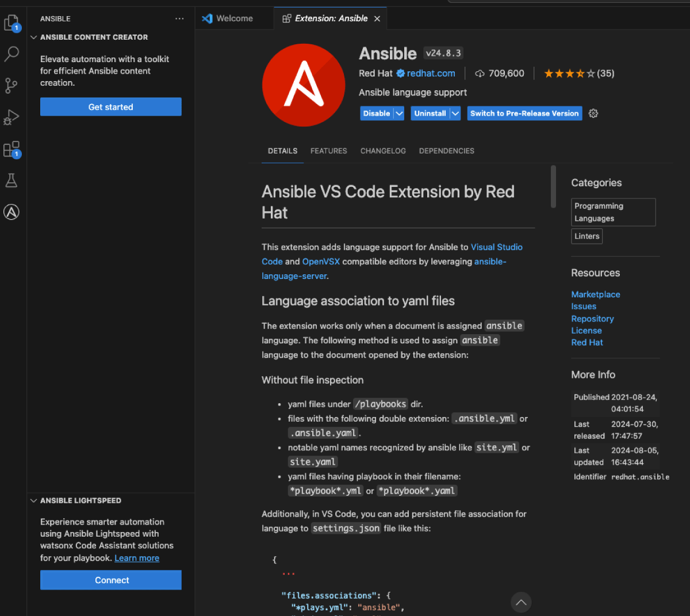
Task: Collapse the Ansible Lightspeed section
Action: (33, 500)
